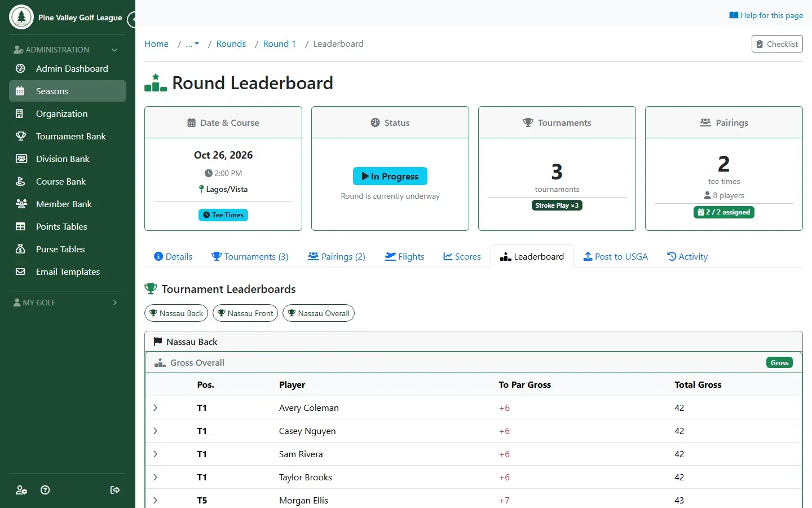812x508 pixels.
Task: Open the Checklist button
Action: [x=777, y=44]
